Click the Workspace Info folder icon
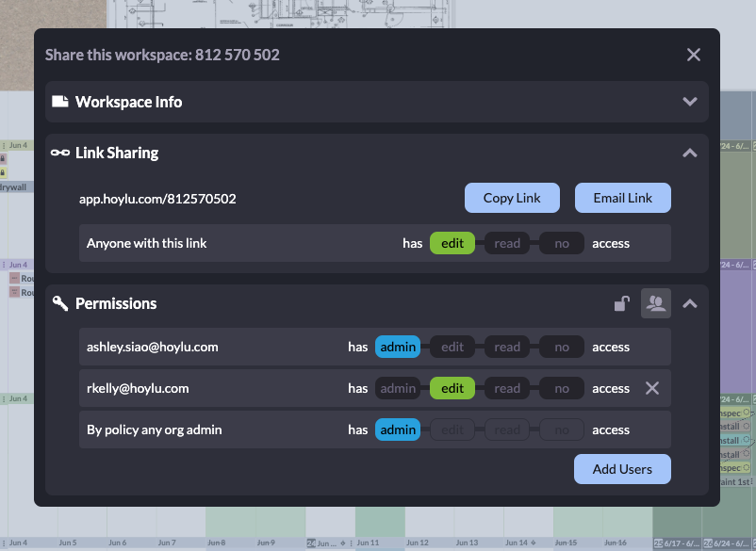Image resolution: width=756 pixels, height=551 pixels. (x=59, y=101)
